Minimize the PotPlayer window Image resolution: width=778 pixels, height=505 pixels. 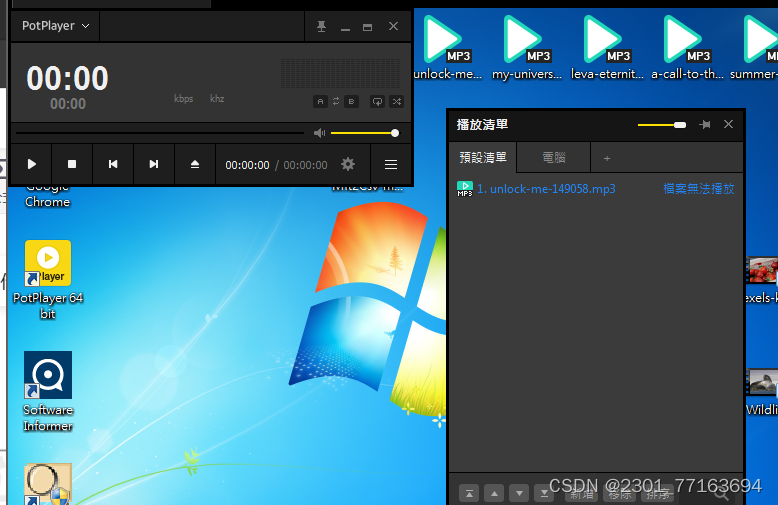[x=345, y=27]
